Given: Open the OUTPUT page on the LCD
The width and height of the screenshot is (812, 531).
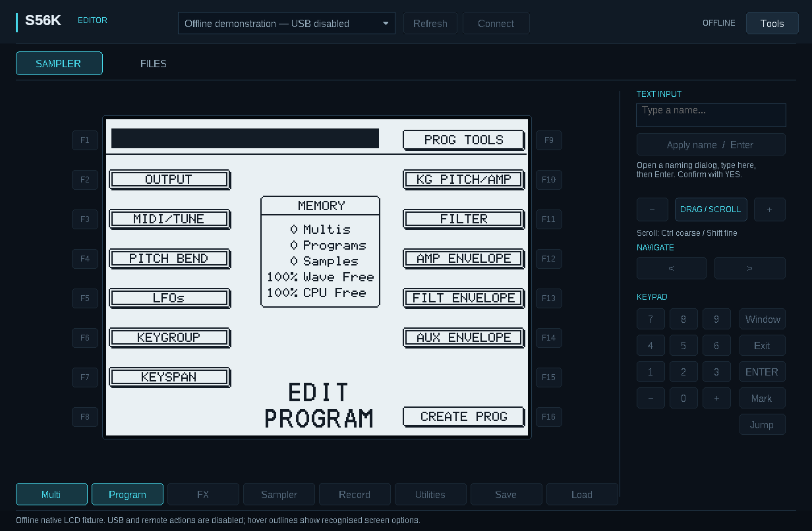Looking at the screenshot, I should tap(169, 179).
